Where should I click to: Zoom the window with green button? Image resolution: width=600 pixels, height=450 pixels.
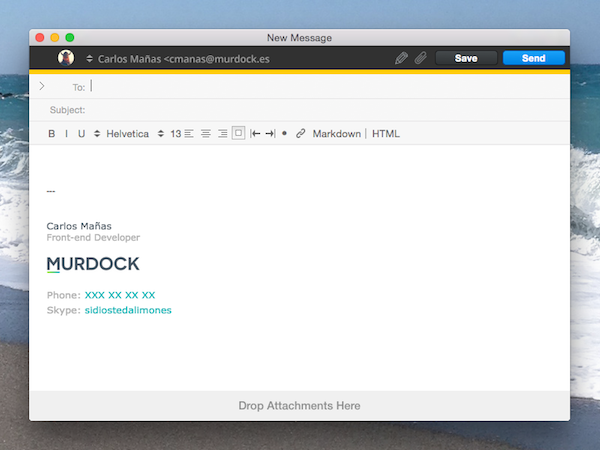70,38
